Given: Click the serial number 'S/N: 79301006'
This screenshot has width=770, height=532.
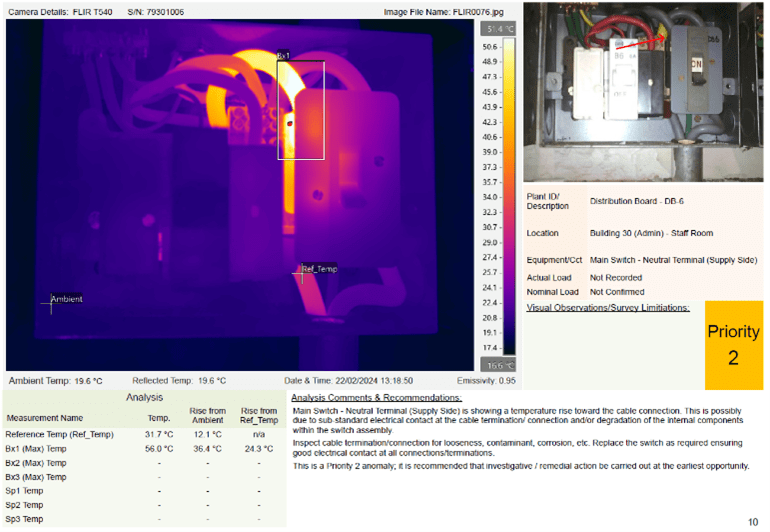Looking at the screenshot, I should pos(155,12).
